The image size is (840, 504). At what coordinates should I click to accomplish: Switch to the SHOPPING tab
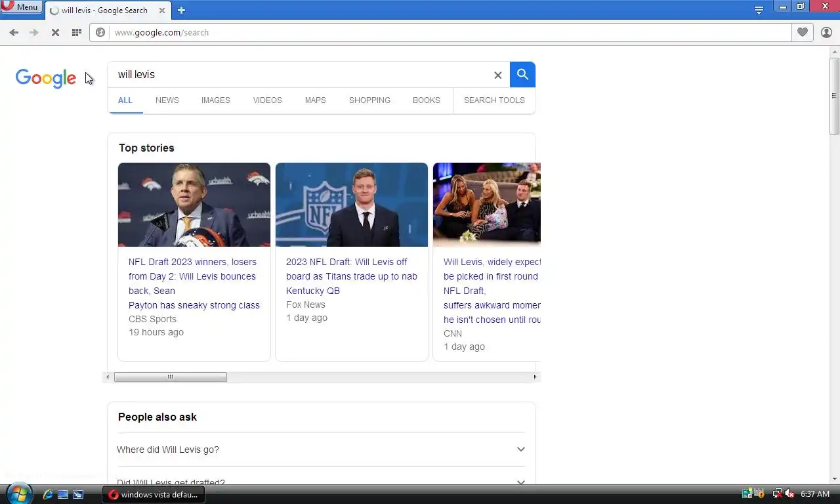point(369,100)
